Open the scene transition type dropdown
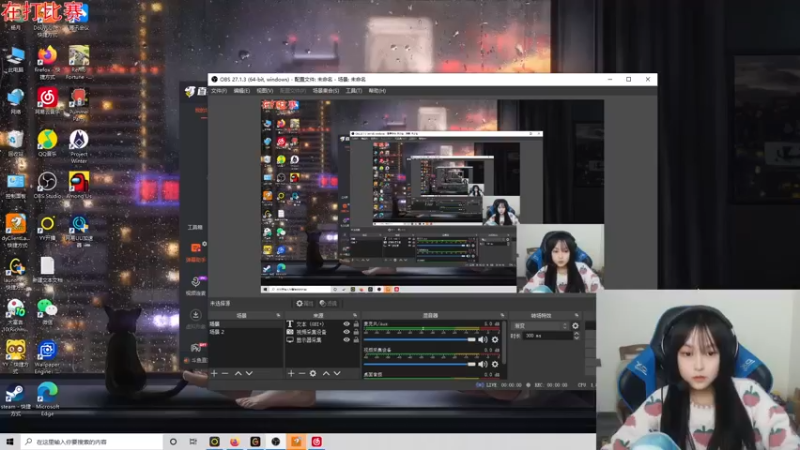Screen dimensions: 800x450 540,326
